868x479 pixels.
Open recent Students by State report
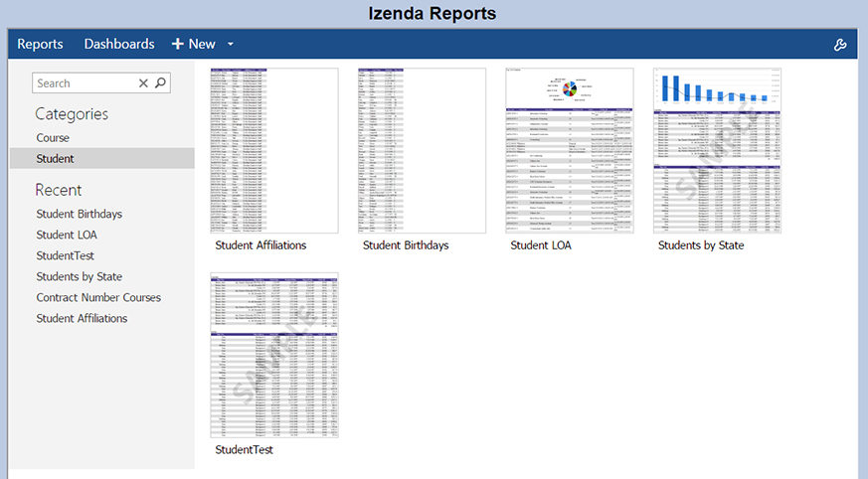pos(80,276)
